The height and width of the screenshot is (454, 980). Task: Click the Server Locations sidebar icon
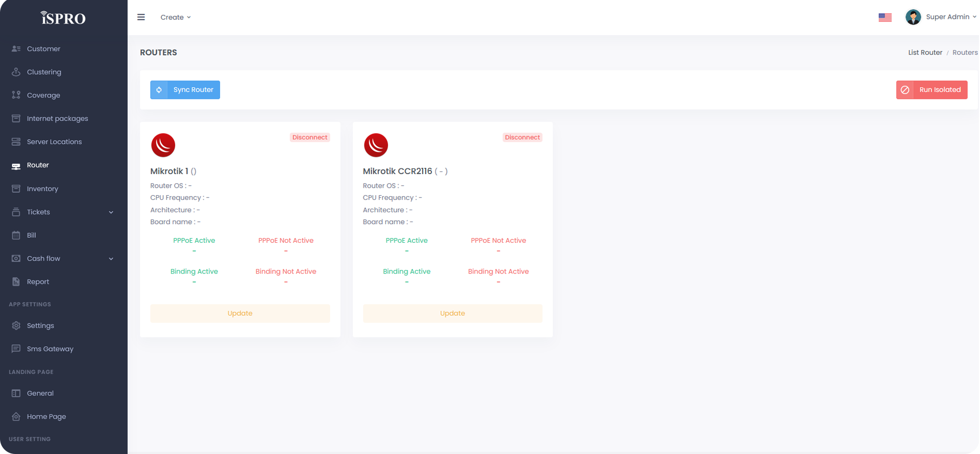click(x=16, y=142)
